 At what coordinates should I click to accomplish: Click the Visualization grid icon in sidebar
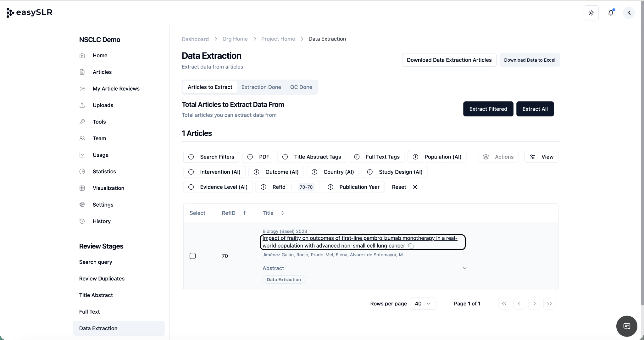click(82, 188)
